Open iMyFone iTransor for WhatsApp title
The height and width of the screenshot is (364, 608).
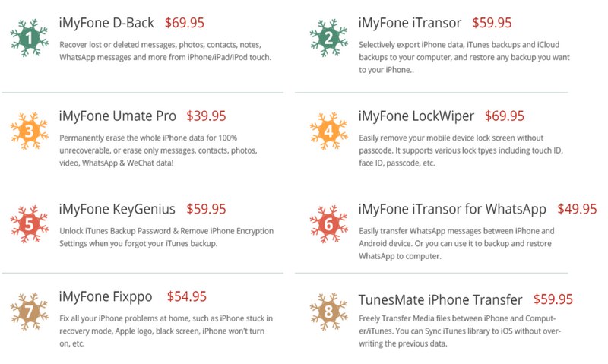pyautogui.click(x=453, y=209)
